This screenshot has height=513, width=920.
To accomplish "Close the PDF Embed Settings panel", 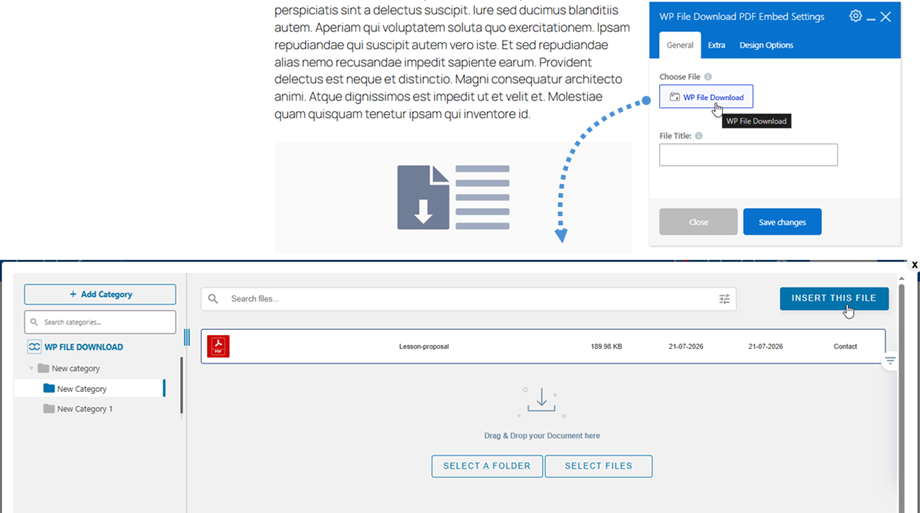I will (886, 16).
